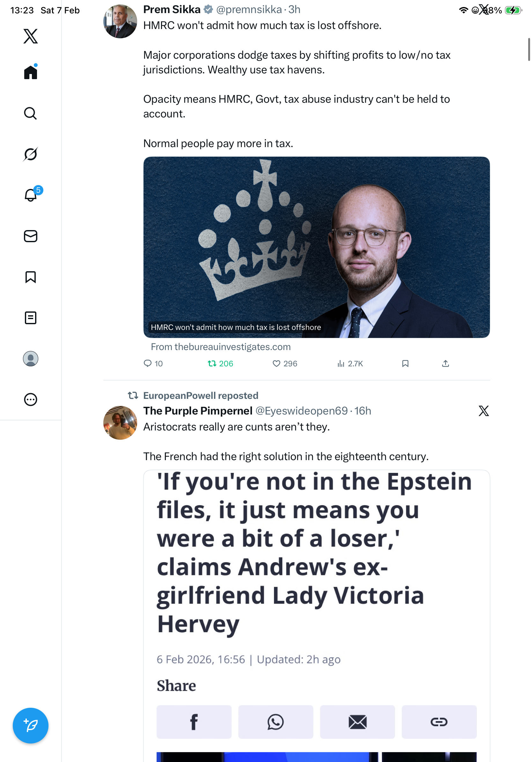This screenshot has width=532, height=762.
Task: Open the More options circle menu
Action: pos(31,400)
